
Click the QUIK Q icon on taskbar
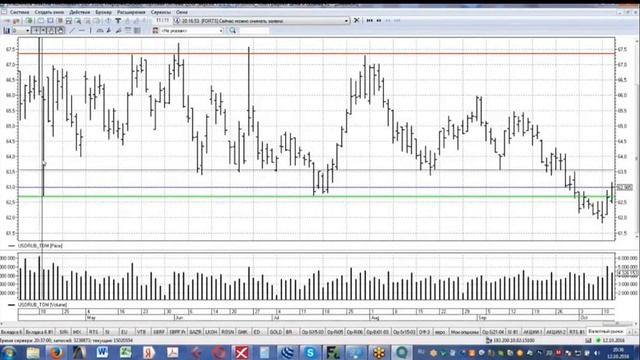402,352
